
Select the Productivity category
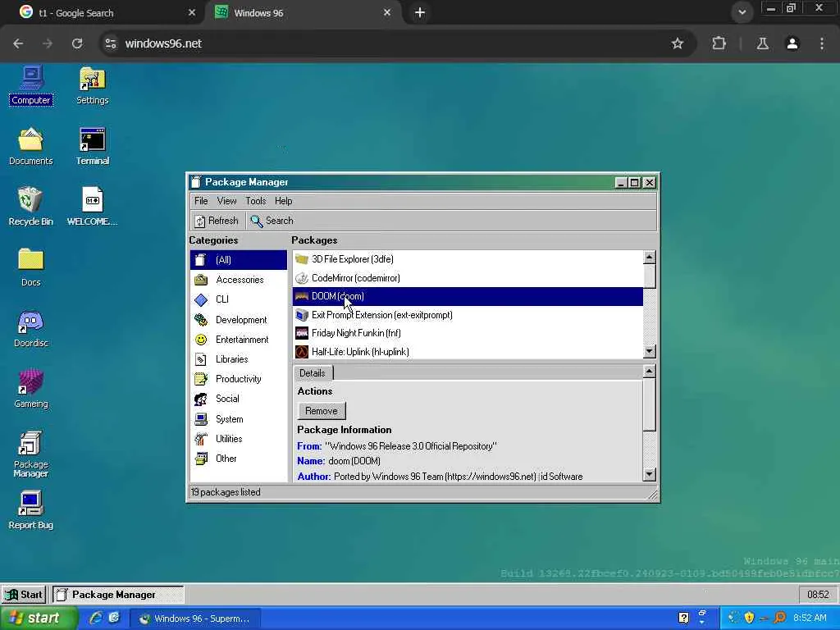(x=239, y=379)
